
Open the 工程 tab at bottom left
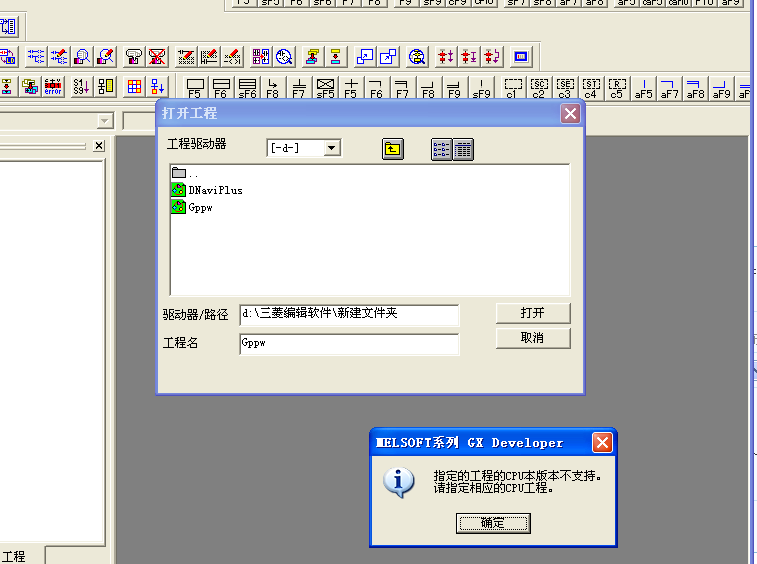coord(14,556)
